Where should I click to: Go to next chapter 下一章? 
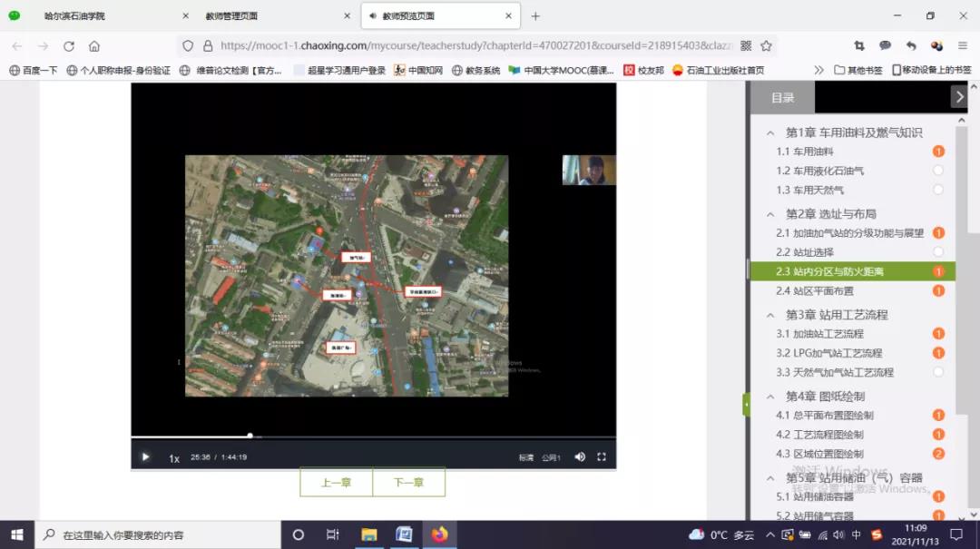[408, 483]
